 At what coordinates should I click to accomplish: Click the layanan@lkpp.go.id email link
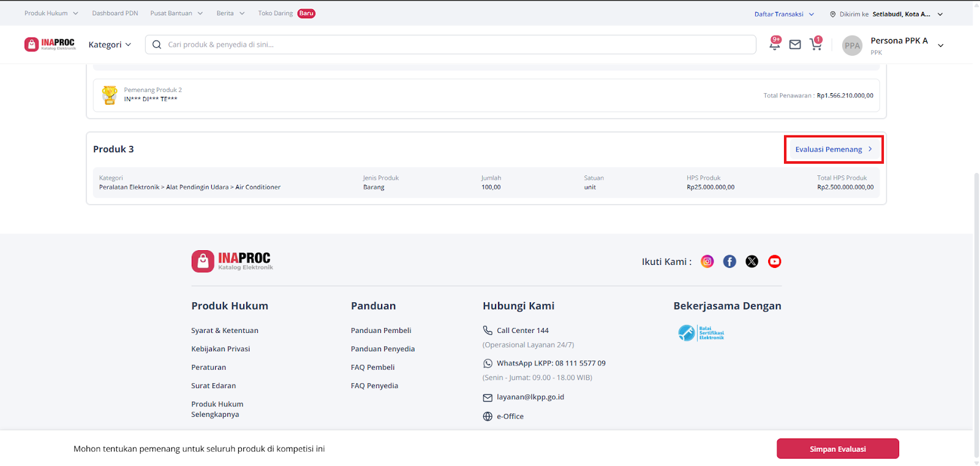click(x=530, y=397)
